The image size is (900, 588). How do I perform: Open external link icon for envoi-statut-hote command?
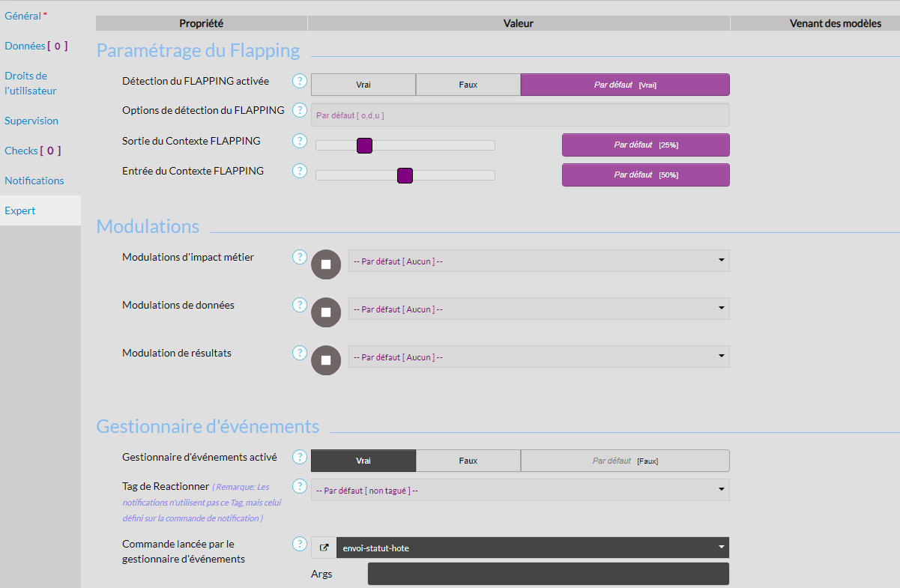[x=324, y=548]
